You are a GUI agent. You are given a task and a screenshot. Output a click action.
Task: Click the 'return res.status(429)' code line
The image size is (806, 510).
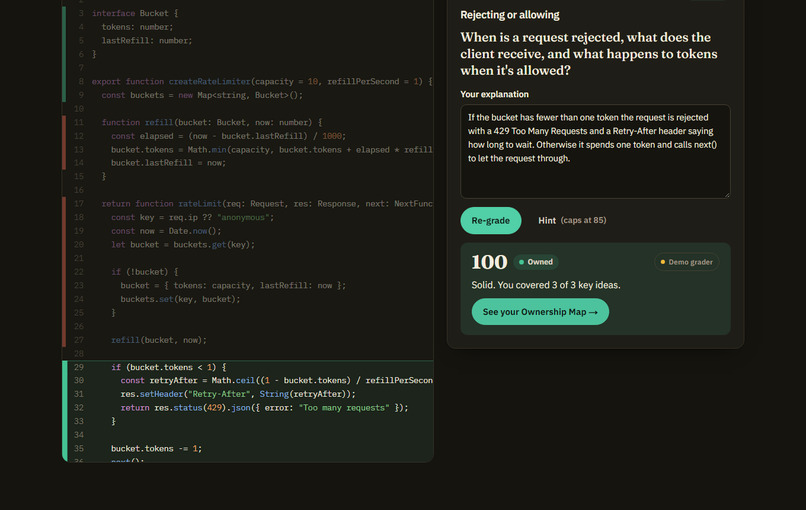[264, 408]
